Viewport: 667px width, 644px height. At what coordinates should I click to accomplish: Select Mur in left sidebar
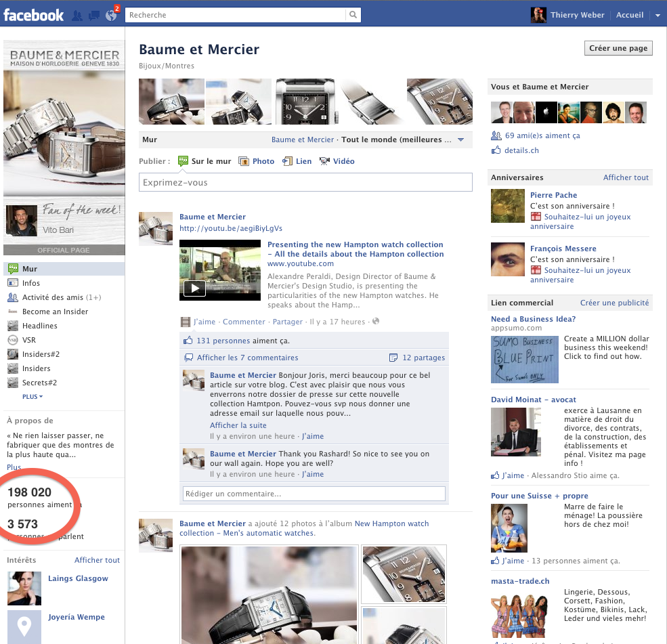click(64, 269)
